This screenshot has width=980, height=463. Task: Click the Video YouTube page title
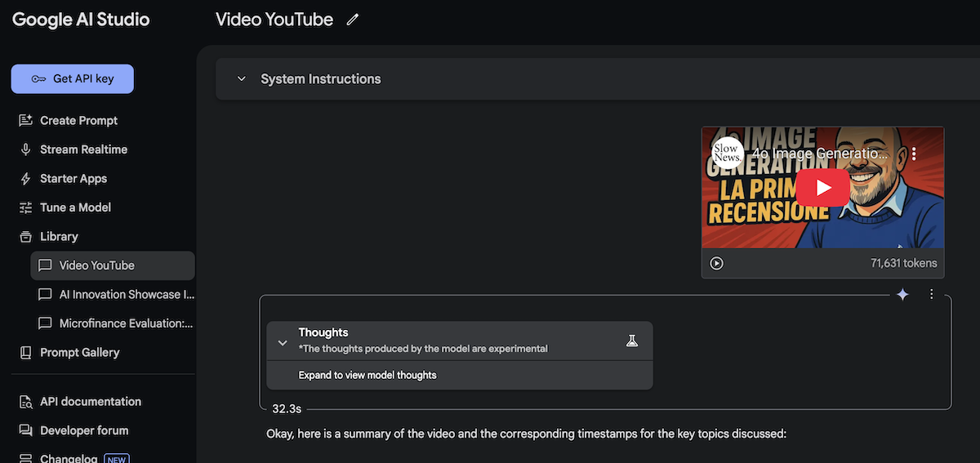click(x=274, y=20)
